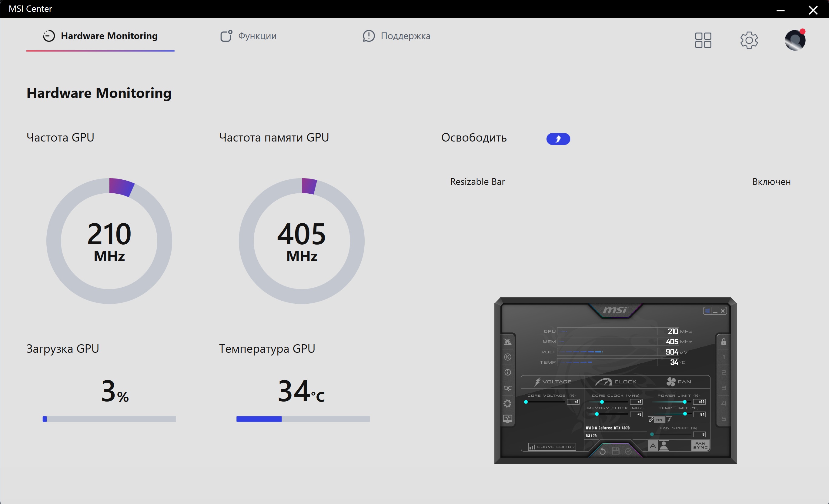Click Afterburner Kombustor K icon
The image size is (829, 504).
(507, 357)
